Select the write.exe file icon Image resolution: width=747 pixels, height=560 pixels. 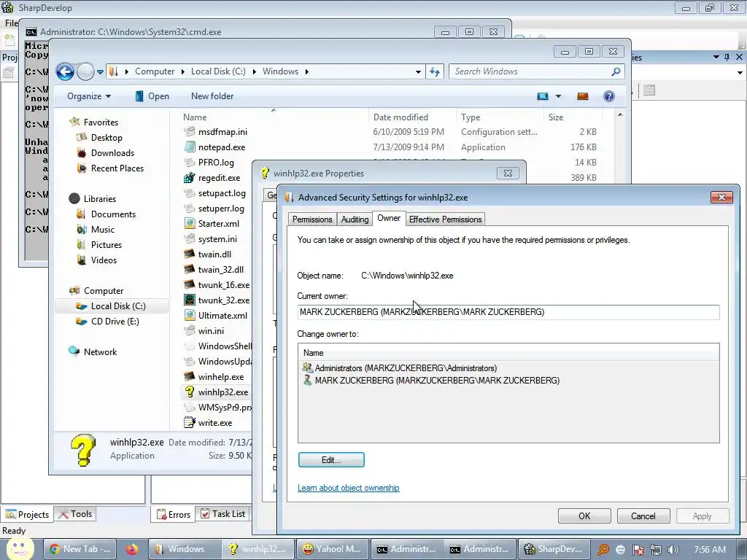click(x=190, y=422)
